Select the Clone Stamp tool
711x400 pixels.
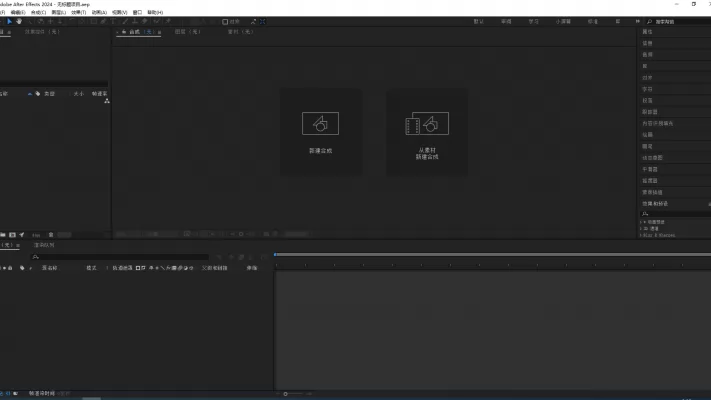135,21
